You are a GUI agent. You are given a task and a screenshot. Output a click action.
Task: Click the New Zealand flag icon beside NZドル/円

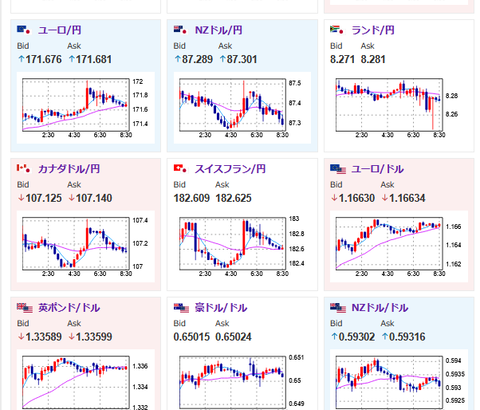(x=180, y=30)
